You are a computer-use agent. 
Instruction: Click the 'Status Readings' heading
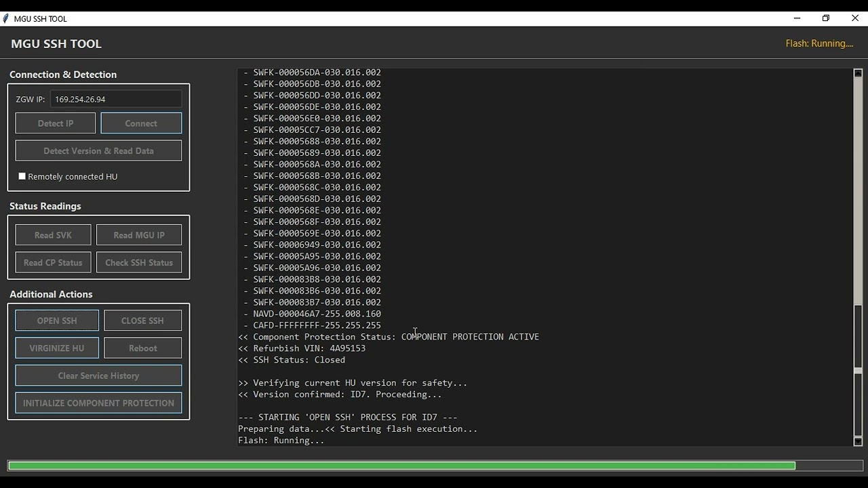pos(45,206)
